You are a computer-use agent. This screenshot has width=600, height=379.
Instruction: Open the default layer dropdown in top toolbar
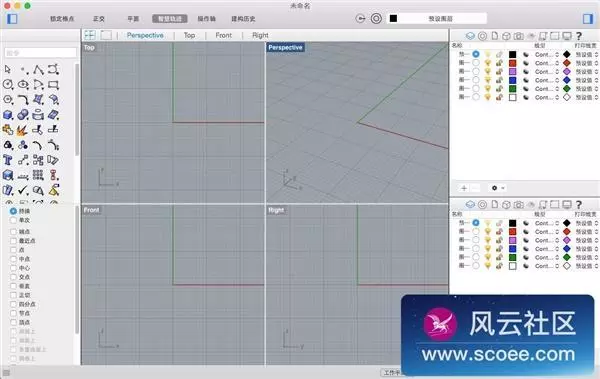pyautogui.click(x=437, y=18)
